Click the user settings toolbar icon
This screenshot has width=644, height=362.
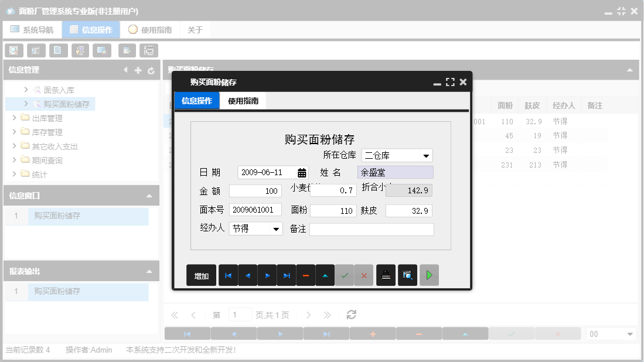(x=80, y=50)
